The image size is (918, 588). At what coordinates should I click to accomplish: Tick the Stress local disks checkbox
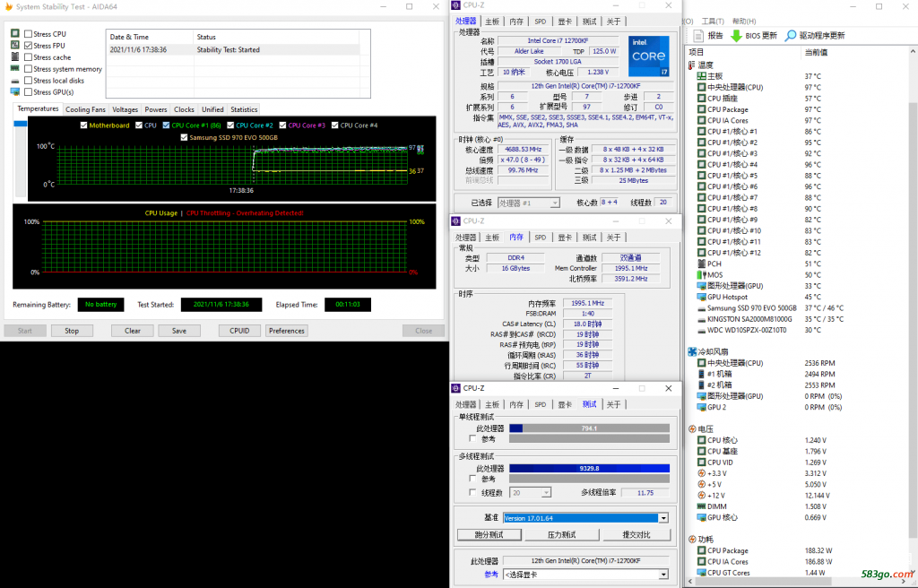28,81
